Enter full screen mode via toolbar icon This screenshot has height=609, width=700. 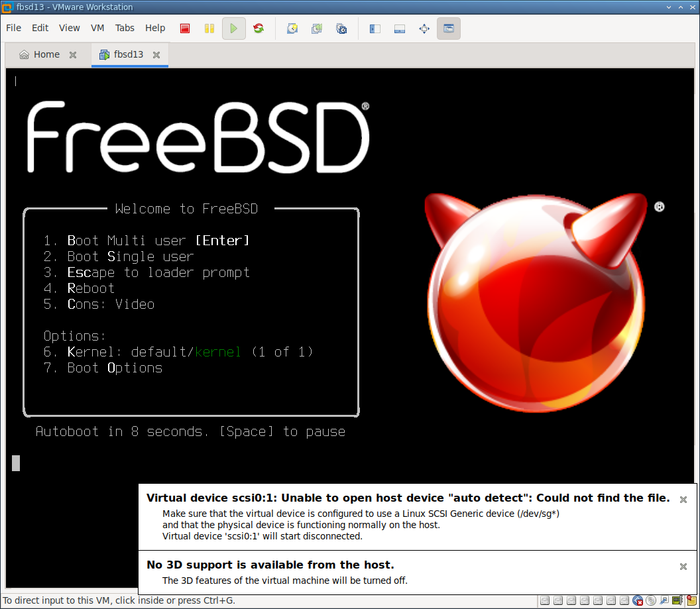click(x=424, y=28)
